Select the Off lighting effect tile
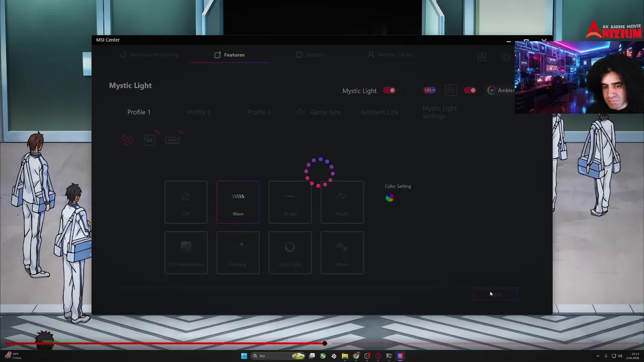The height and width of the screenshot is (362, 644). click(186, 202)
